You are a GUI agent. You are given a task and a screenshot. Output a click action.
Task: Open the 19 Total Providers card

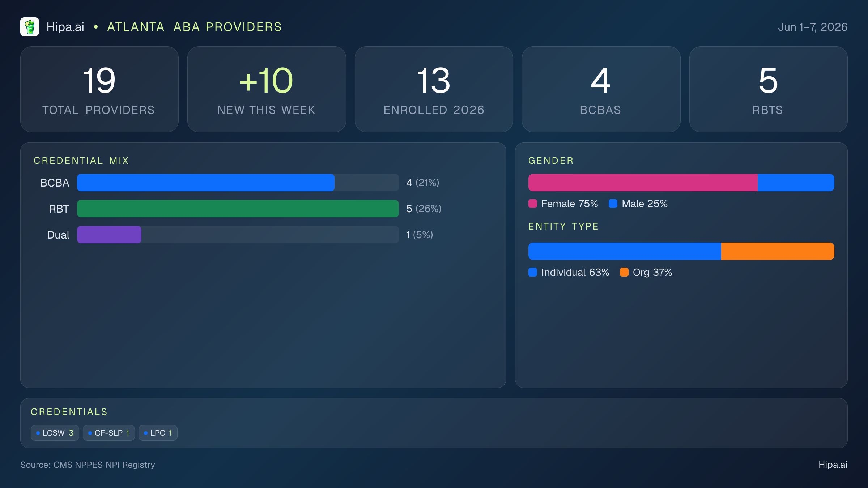pos(99,89)
